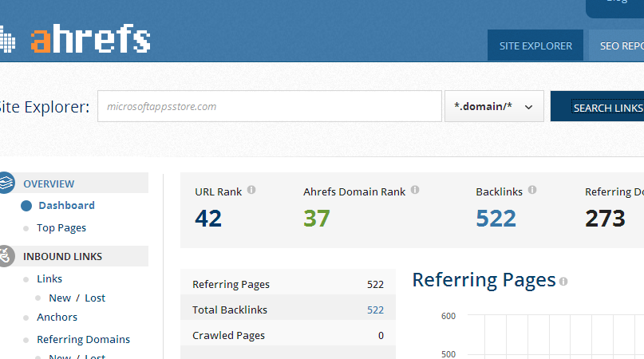644x359 pixels.
Task: Switch to the Site Explorer tab
Action: point(535,45)
